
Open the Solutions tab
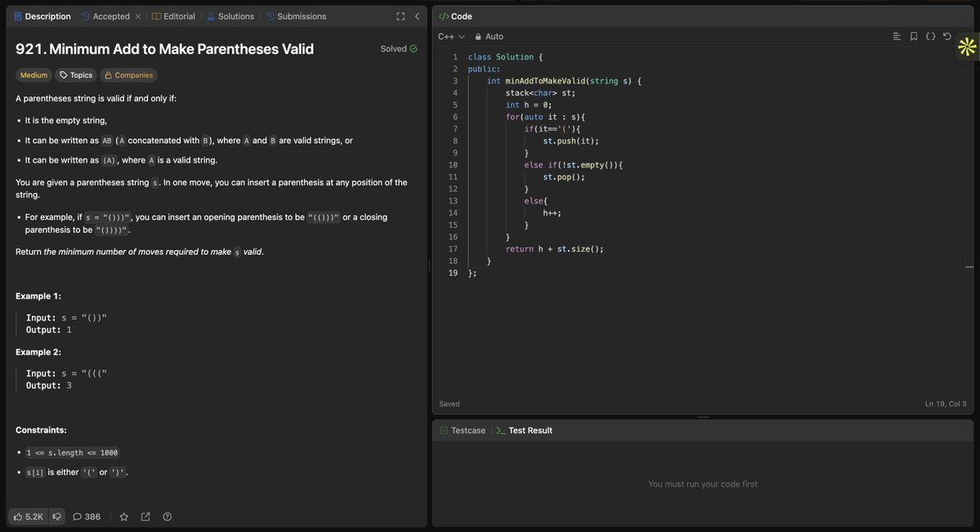point(230,16)
